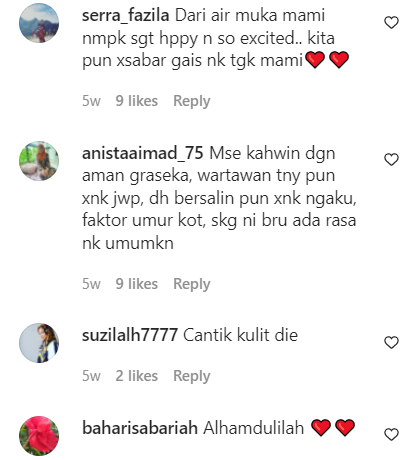Visit the suzilalh7777 username link
This screenshot has height=460, width=417.
click(x=130, y=335)
